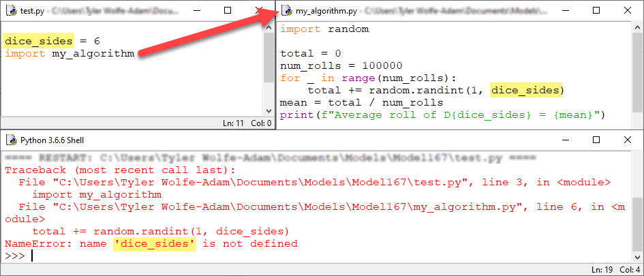Click the NameError message line in Shell

click(x=151, y=244)
